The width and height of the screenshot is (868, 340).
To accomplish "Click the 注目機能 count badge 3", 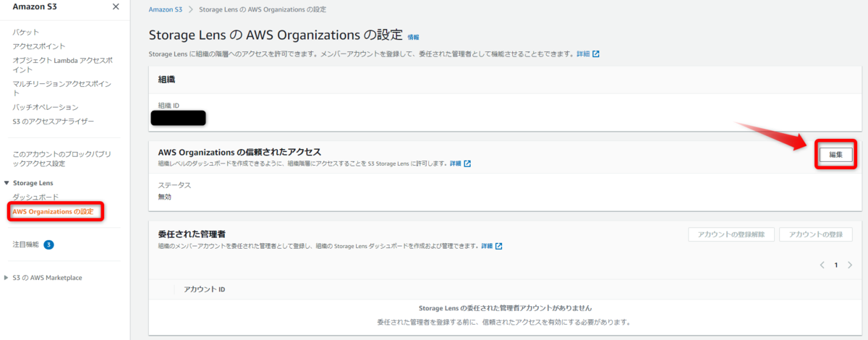I will (x=48, y=245).
